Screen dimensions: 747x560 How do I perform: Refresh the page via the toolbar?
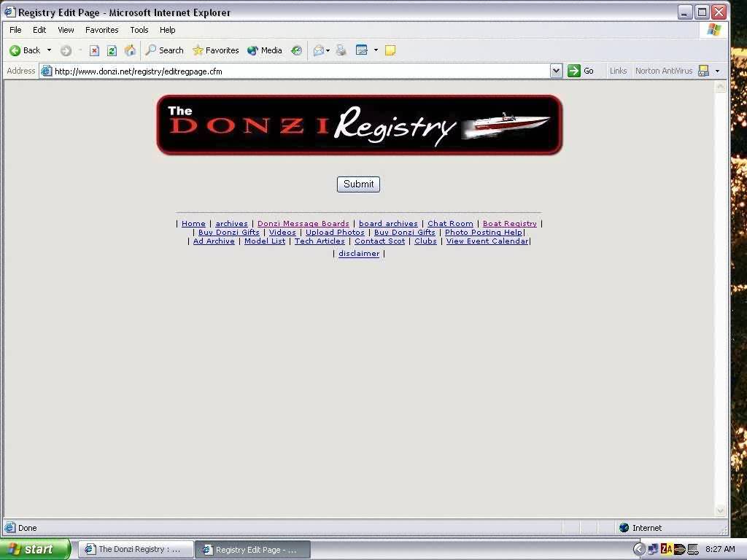pos(112,50)
